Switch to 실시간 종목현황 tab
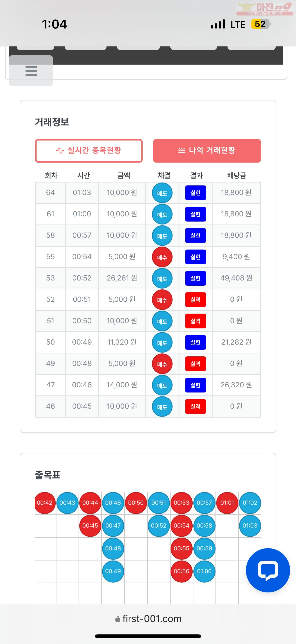The width and height of the screenshot is (296, 644). (x=89, y=151)
